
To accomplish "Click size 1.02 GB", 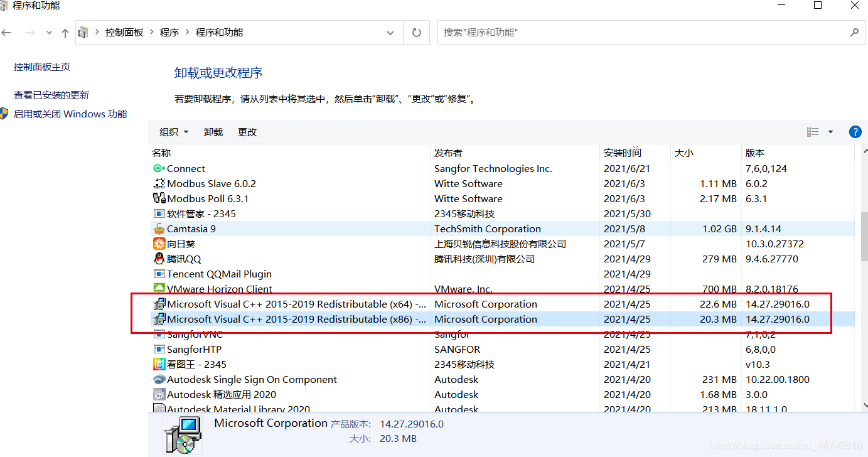I will click(719, 228).
